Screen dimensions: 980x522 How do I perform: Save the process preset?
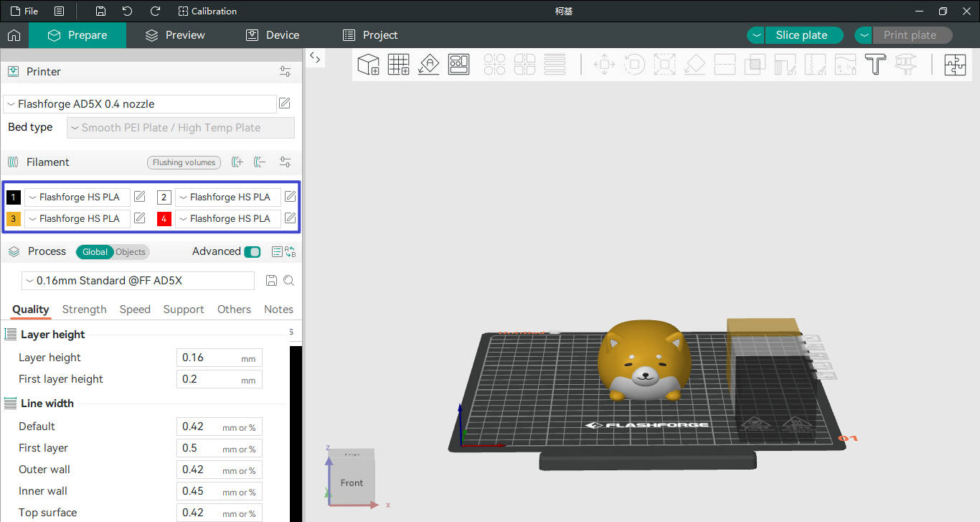click(x=271, y=281)
